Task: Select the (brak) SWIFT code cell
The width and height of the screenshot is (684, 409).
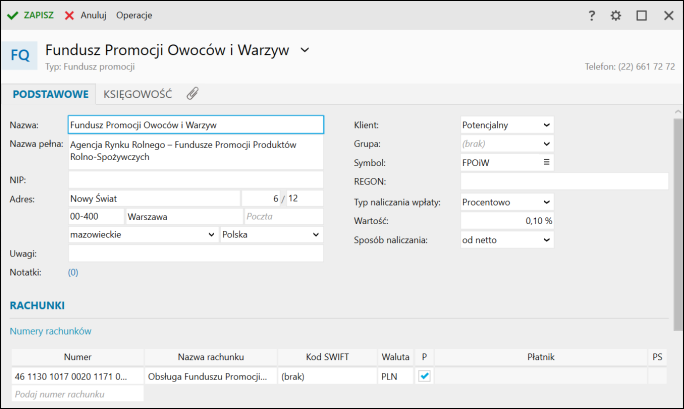Action: (x=327, y=376)
